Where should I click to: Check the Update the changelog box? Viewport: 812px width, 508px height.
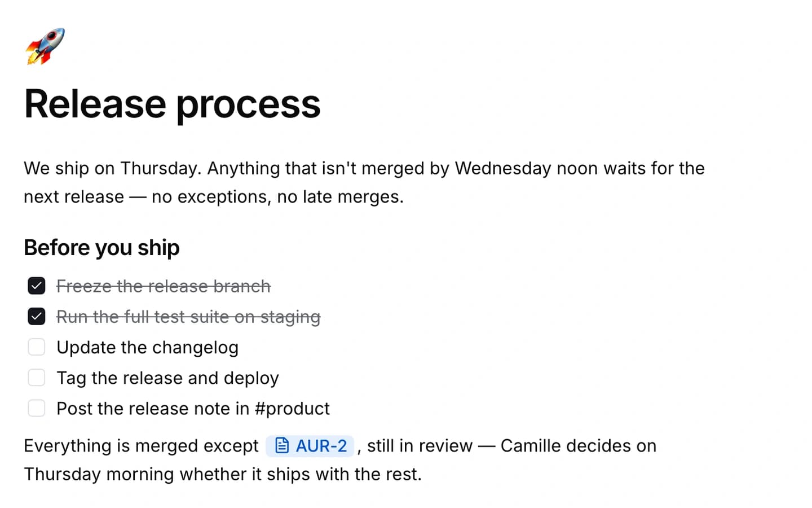point(37,347)
